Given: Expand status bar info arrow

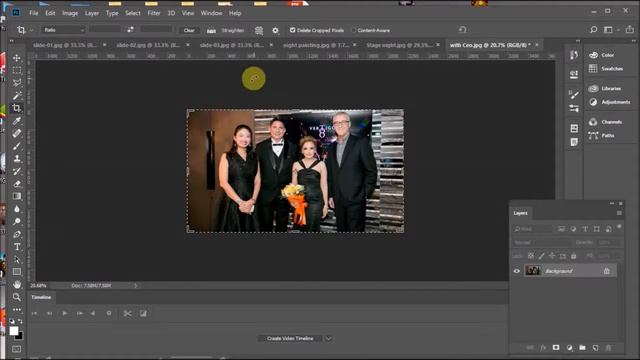Looking at the screenshot, I should coord(136,286).
